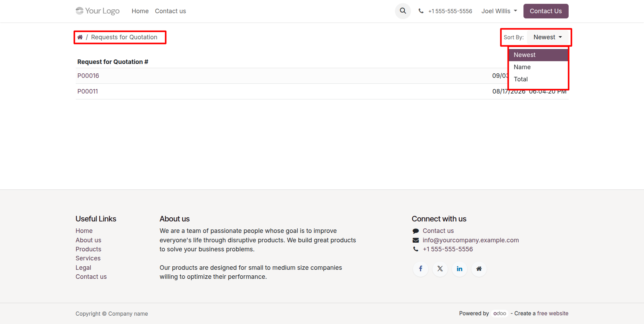644x324 pixels.
Task: Open footer Legal link
Action: tap(83, 268)
